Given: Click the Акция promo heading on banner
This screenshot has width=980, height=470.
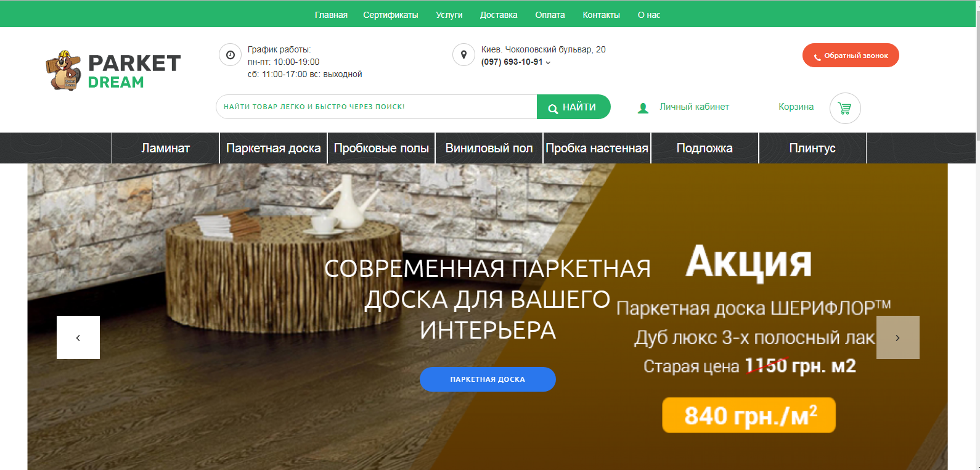Looking at the screenshot, I should [749, 262].
